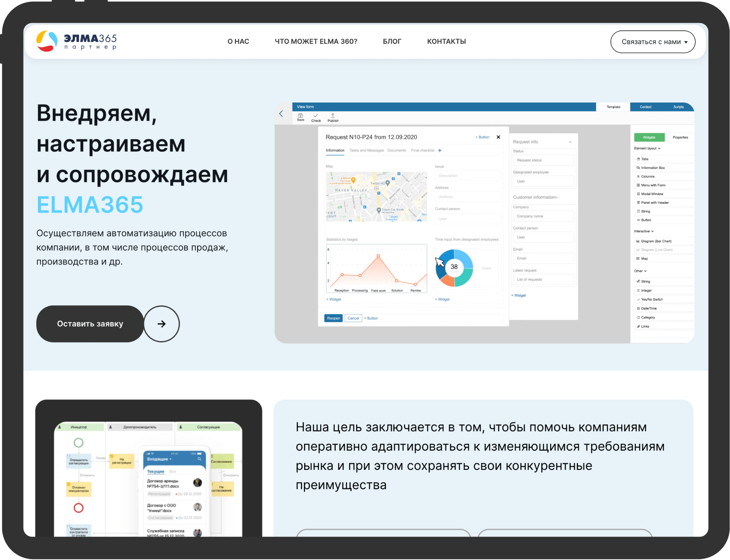Go to the БЛОГ section
The width and height of the screenshot is (730, 560).
(x=392, y=41)
